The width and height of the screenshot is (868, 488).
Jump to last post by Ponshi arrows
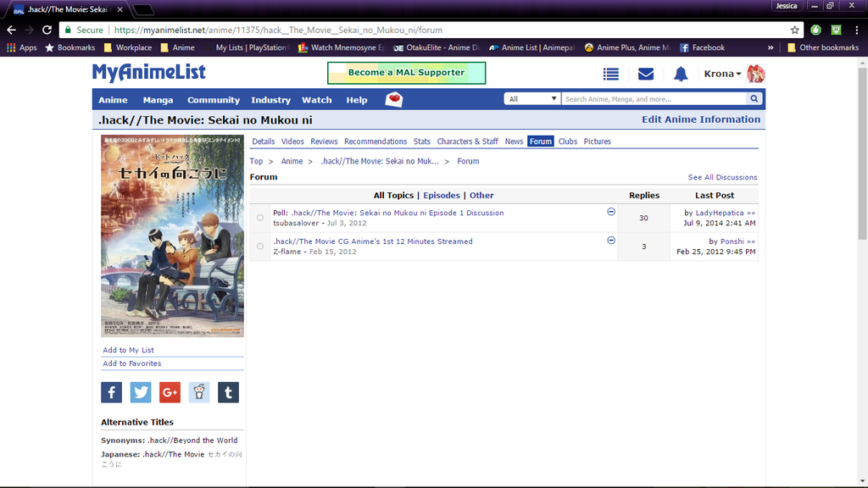click(751, 241)
